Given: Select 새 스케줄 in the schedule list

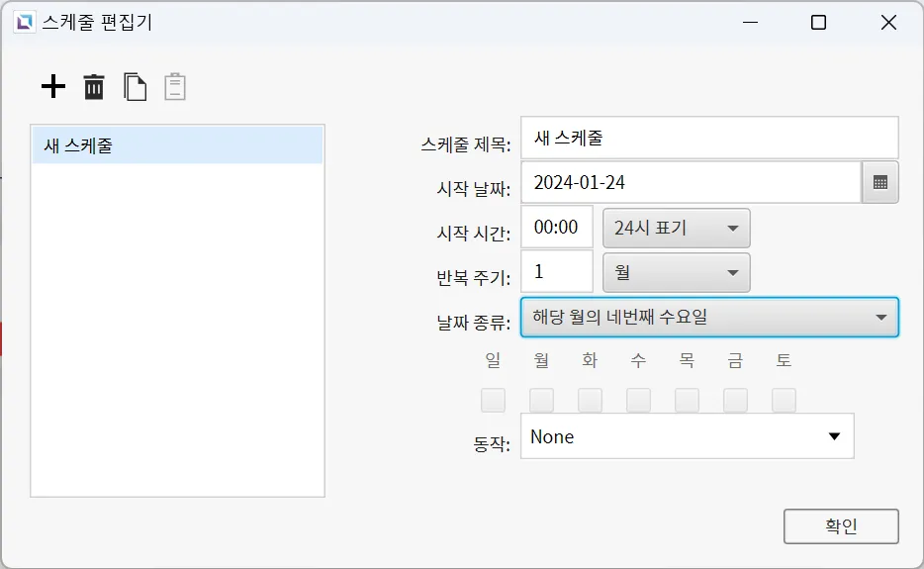Looking at the screenshot, I should pyautogui.click(x=178, y=145).
